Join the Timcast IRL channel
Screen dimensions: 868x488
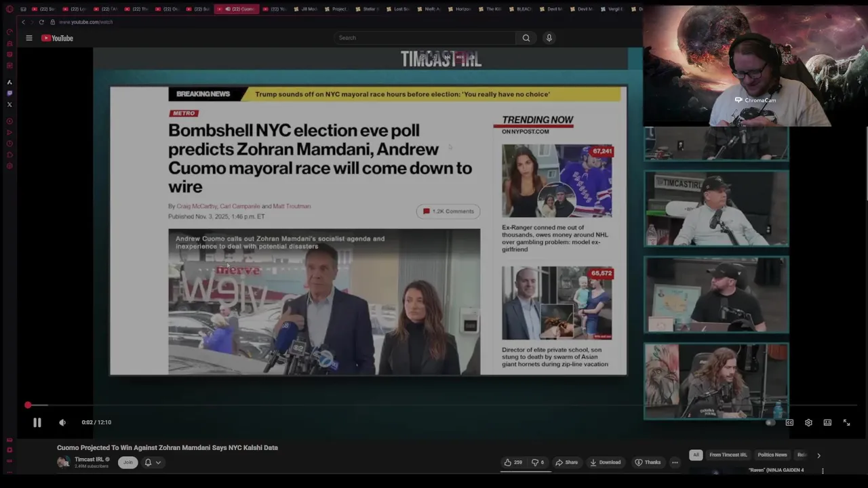click(x=127, y=462)
